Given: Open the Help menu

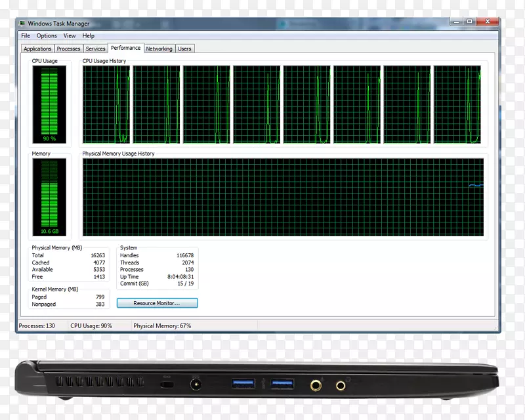Looking at the screenshot, I should click(x=89, y=36).
